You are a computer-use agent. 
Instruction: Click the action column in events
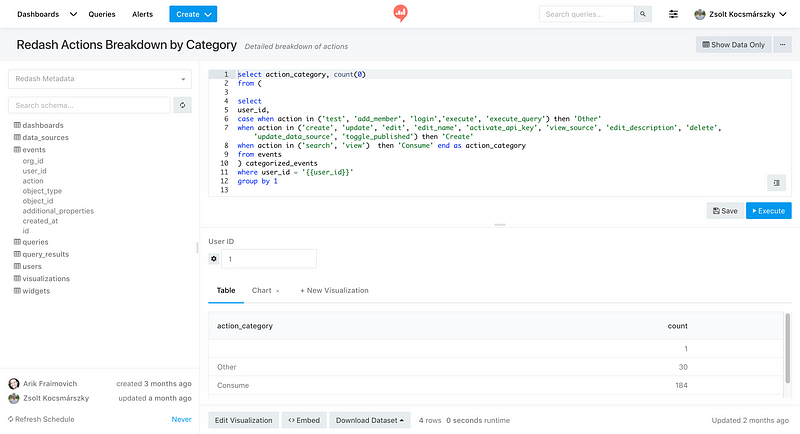(33, 181)
